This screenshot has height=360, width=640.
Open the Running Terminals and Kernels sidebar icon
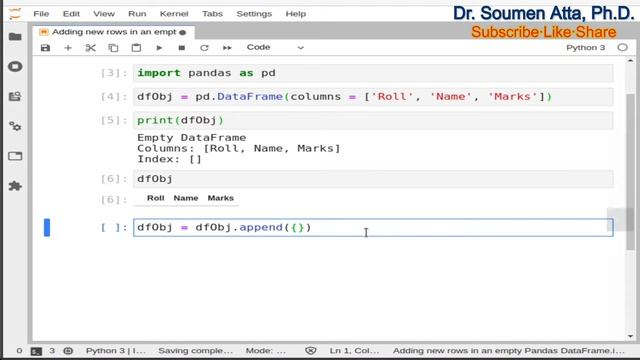click(15, 67)
